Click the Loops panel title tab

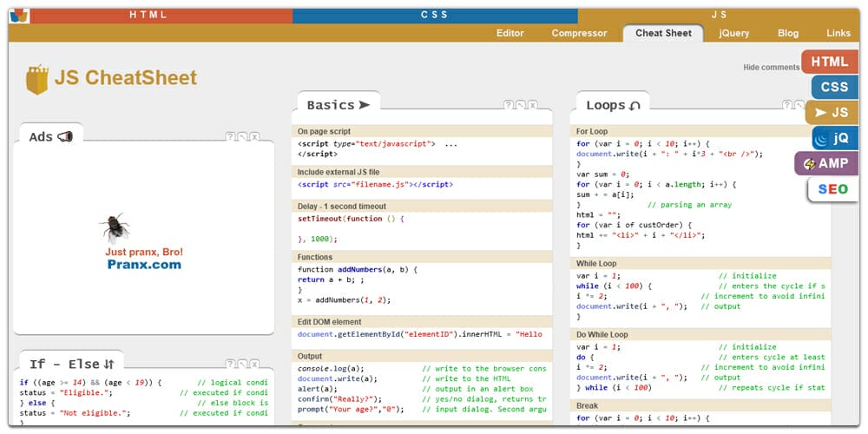(x=613, y=105)
